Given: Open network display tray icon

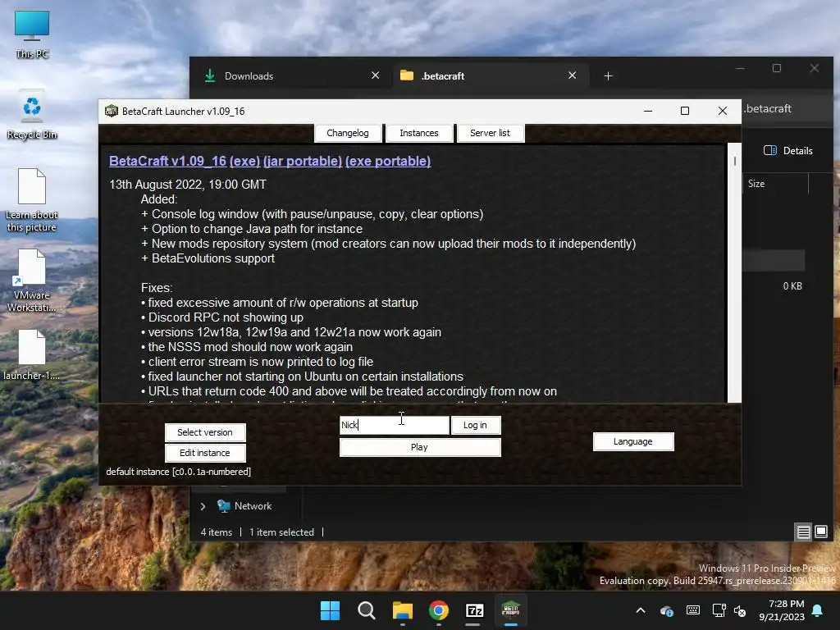Looking at the screenshot, I should coord(719,610).
